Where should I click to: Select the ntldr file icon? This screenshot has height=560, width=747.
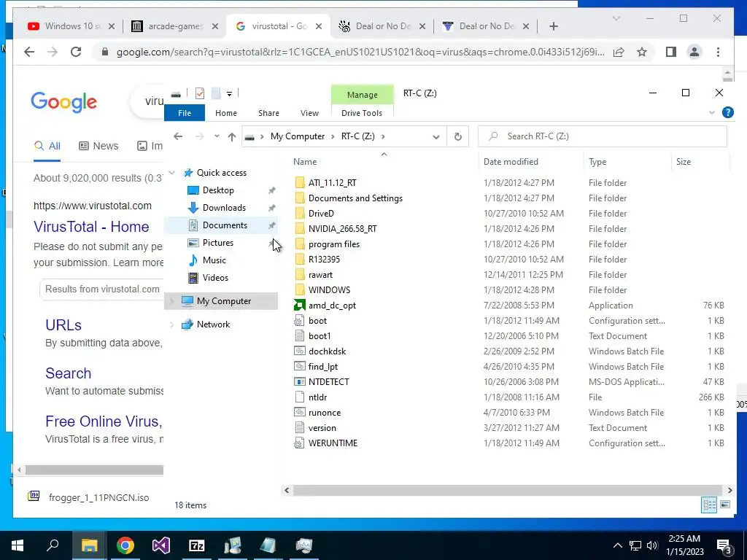299,397
